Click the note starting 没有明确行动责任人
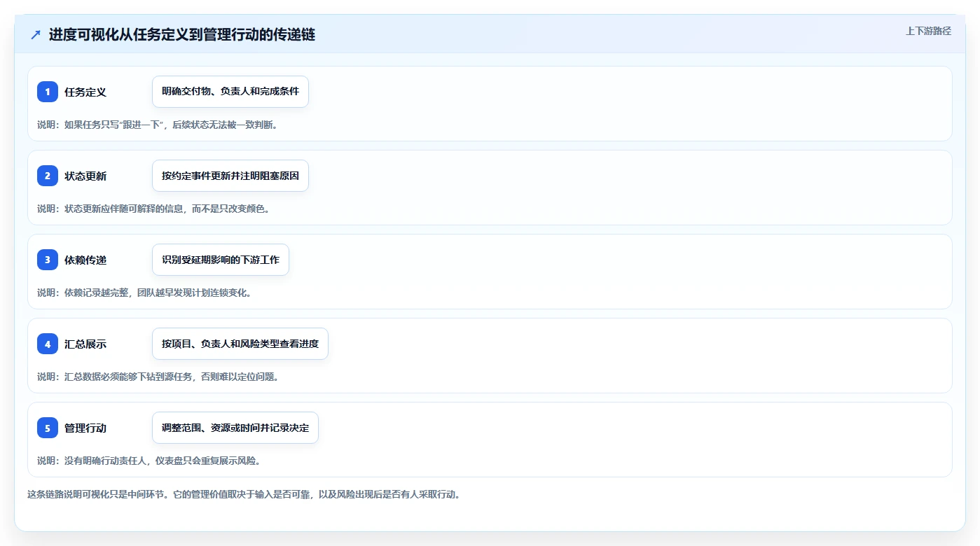980x546 pixels. pos(149,461)
